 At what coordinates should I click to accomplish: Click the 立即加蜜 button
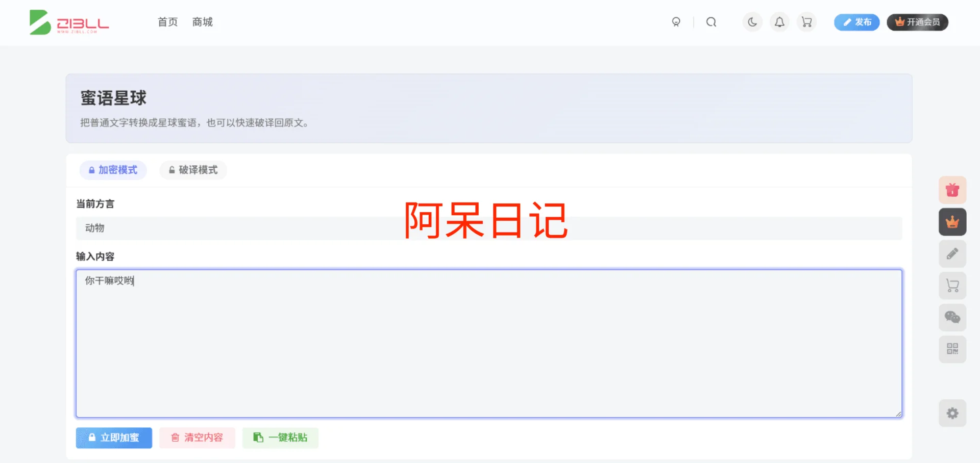(x=114, y=438)
